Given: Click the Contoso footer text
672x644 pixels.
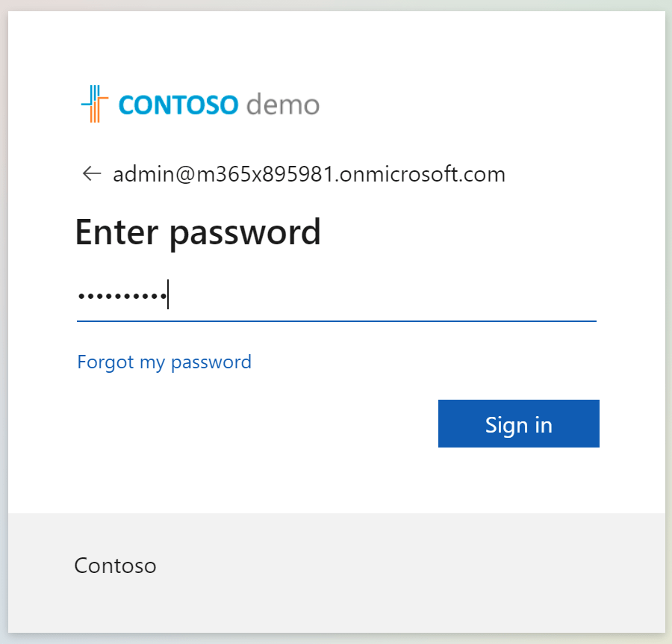Looking at the screenshot, I should pos(115,566).
